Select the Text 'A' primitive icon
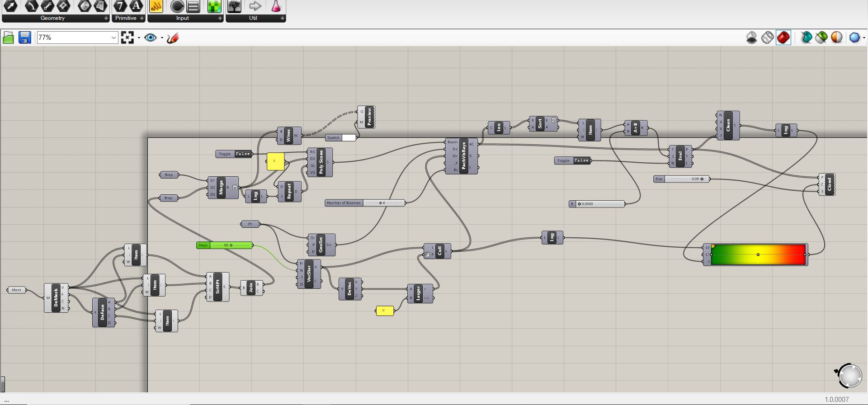Image resolution: width=868 pixels, height=405 pixels. (x=136, y=6)
